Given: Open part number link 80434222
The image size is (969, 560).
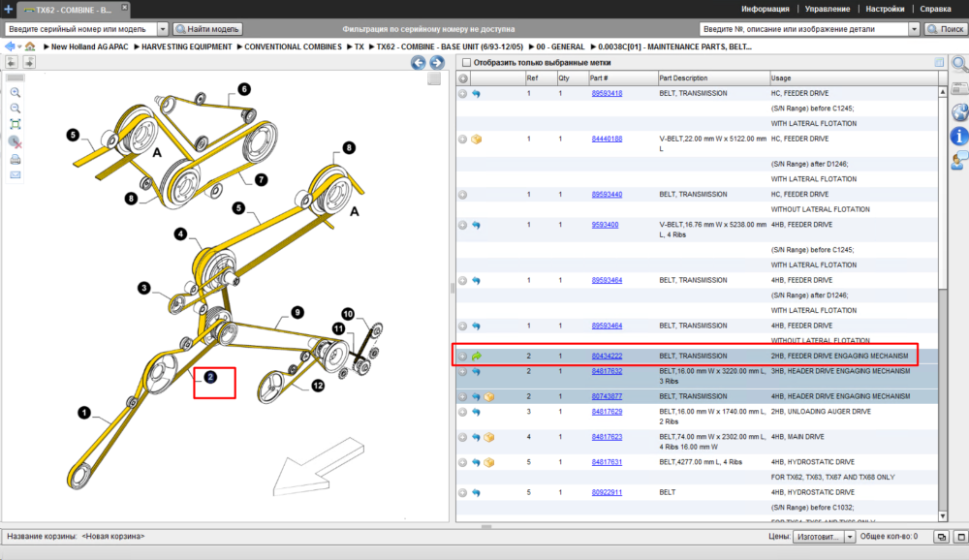Looking at the screenshot, I should (607, 356).
